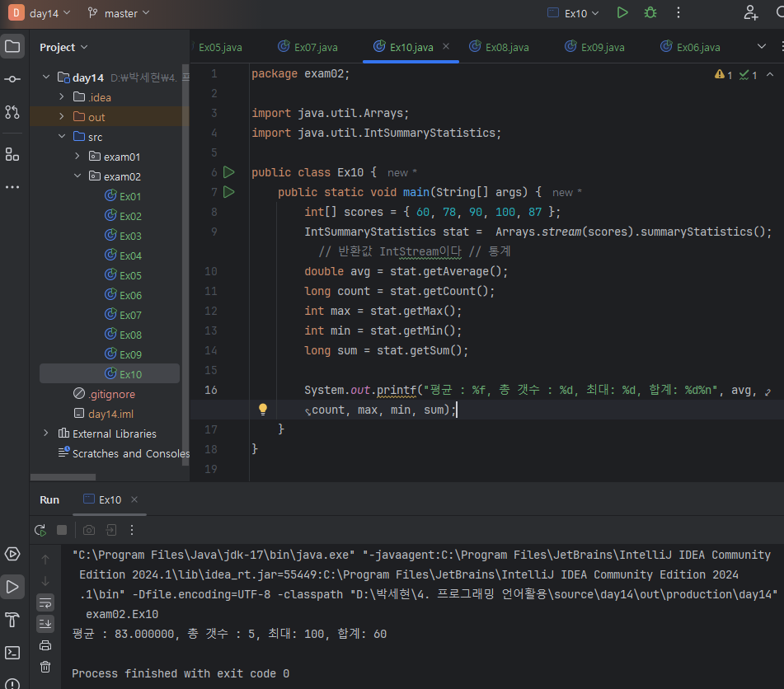Open Ex05 in the project tree

point(130,275)
